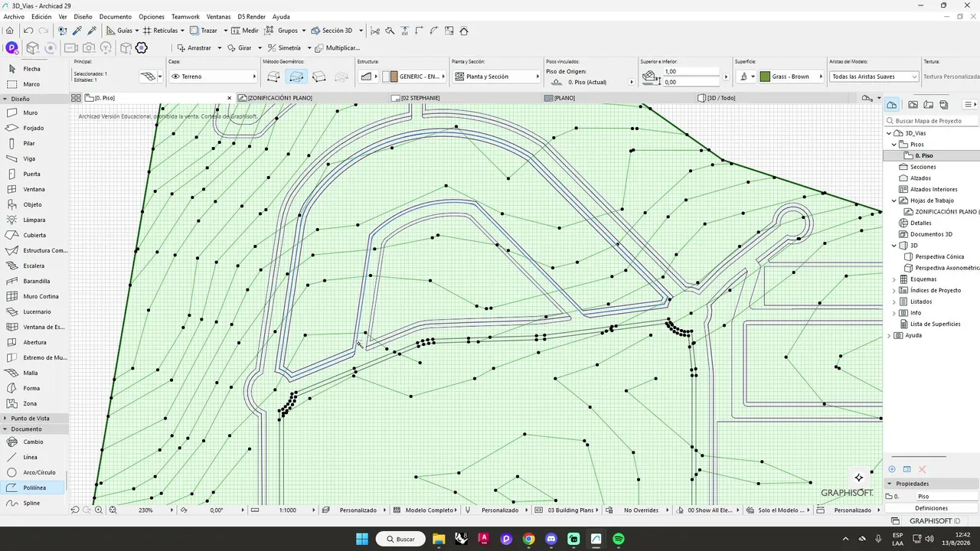Open the Diseño menu
This screenshot has width=980, height=551.
pyautogui.click(x=83, y=16)
